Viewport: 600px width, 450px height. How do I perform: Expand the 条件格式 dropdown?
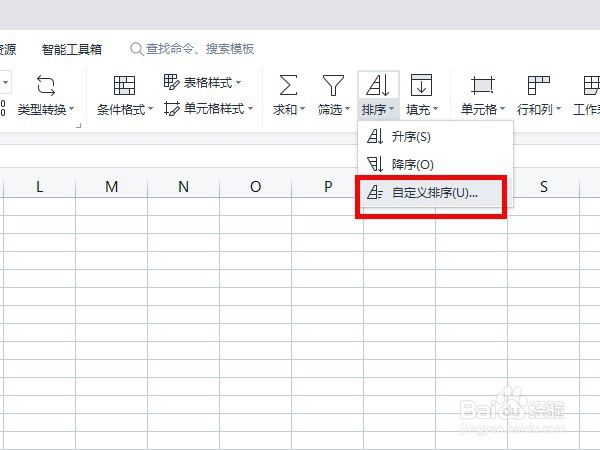[150, 109]
